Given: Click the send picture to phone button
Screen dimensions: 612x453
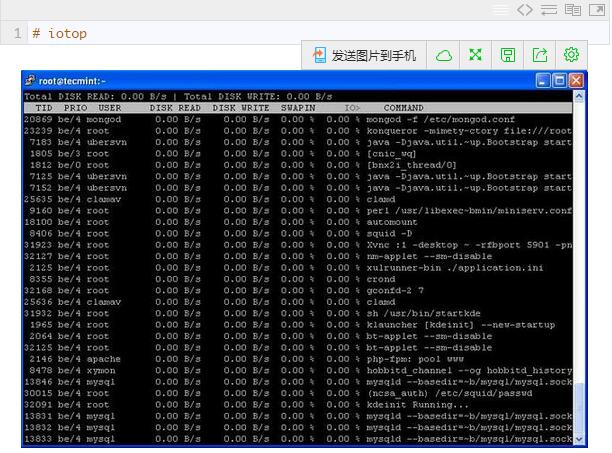Looking at the screenshot, I should pyautogui.click(x=364, y=55).
